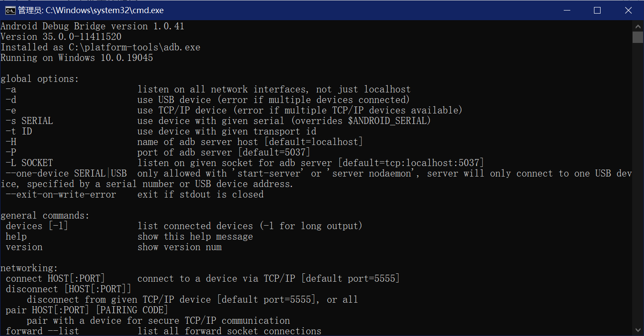Click the "--one-device SERIAL|USB" option
Screen dimensions: 644x336
(66, 173)
